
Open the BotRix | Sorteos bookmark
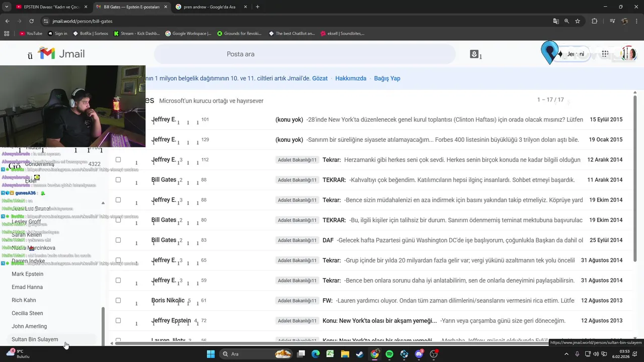(x=91, y=34)
